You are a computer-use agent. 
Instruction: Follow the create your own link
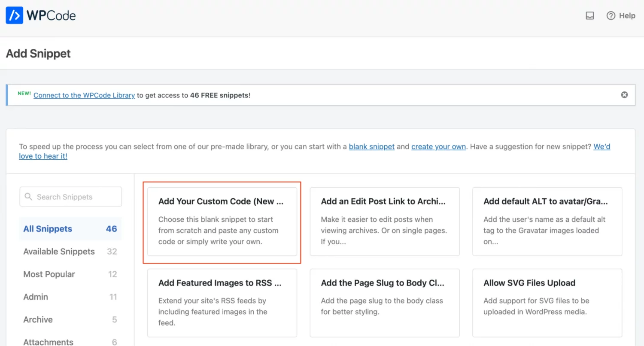coord(438,146)
